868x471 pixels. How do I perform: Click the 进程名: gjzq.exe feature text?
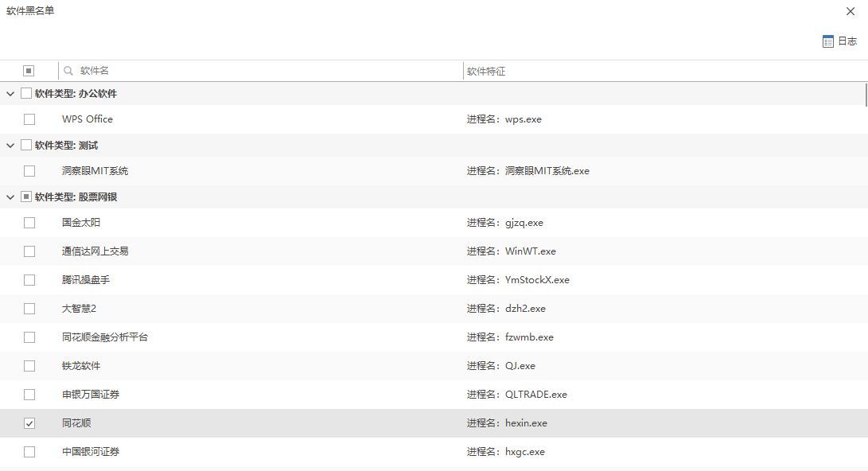coord(505,223)
